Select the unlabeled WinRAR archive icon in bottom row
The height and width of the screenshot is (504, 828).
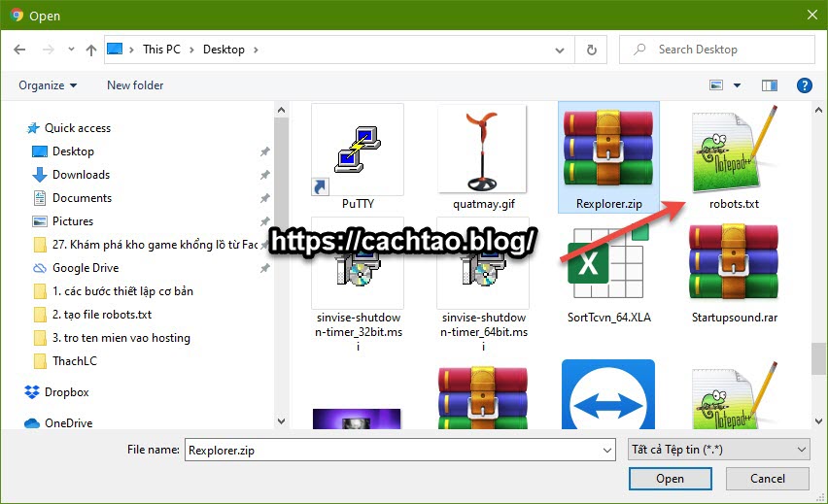[x=483, y=397]
